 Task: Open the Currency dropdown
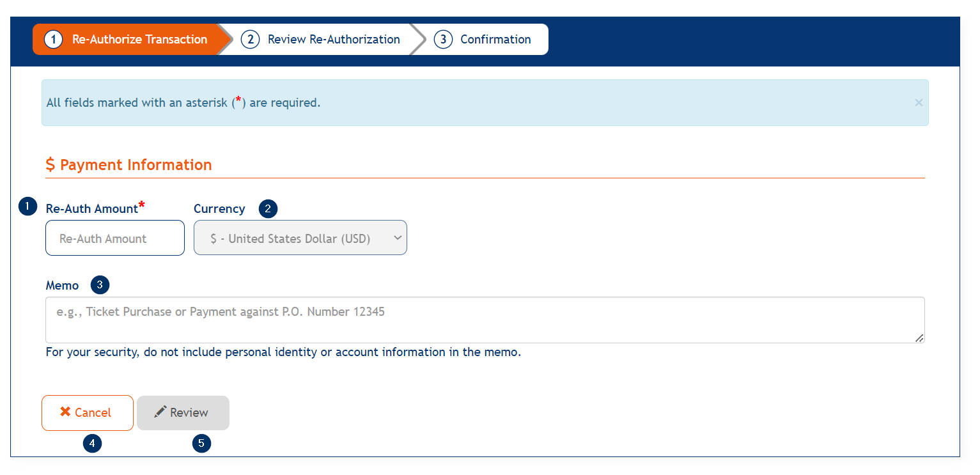pos(300,238)
